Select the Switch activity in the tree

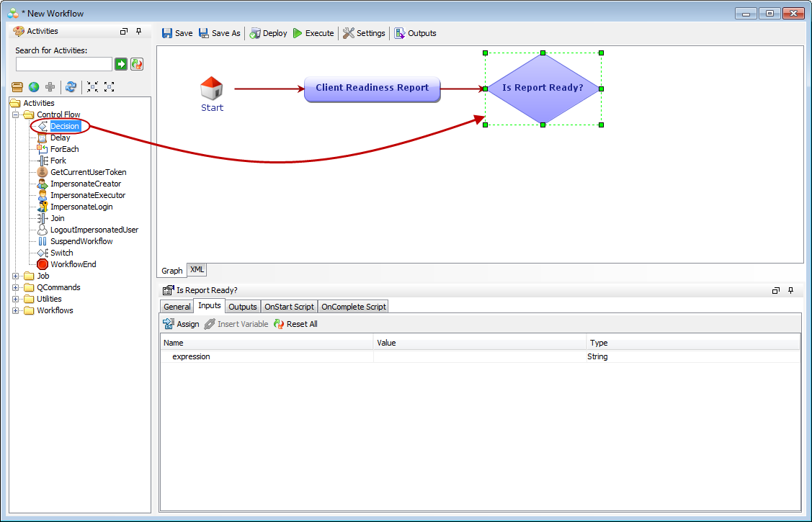61,253
